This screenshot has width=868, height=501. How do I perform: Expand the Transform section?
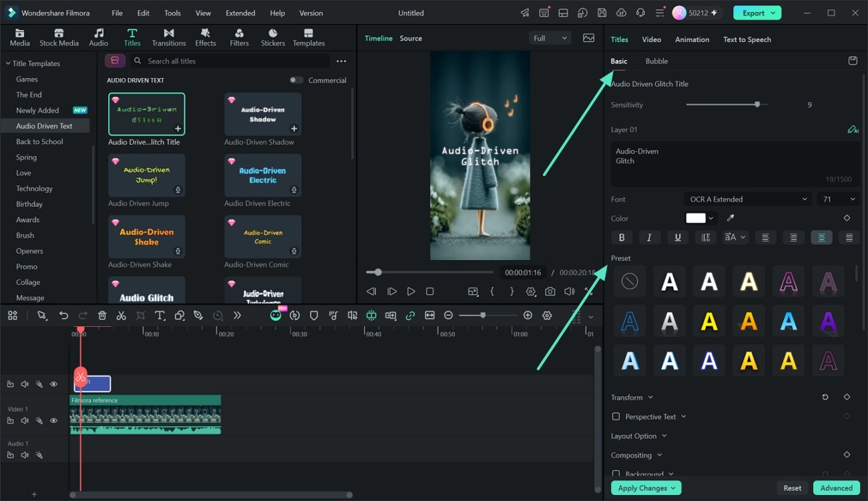click(x=632, y=397)
